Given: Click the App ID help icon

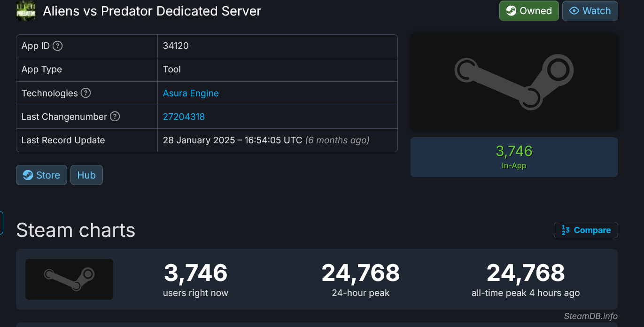Looking at the screenshot, I should coord(57,46).
